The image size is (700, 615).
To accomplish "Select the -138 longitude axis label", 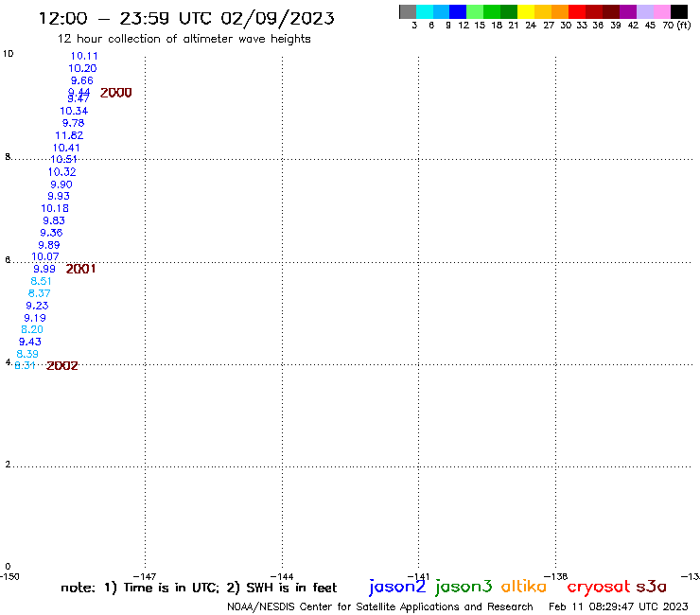I will coord(556,576).
